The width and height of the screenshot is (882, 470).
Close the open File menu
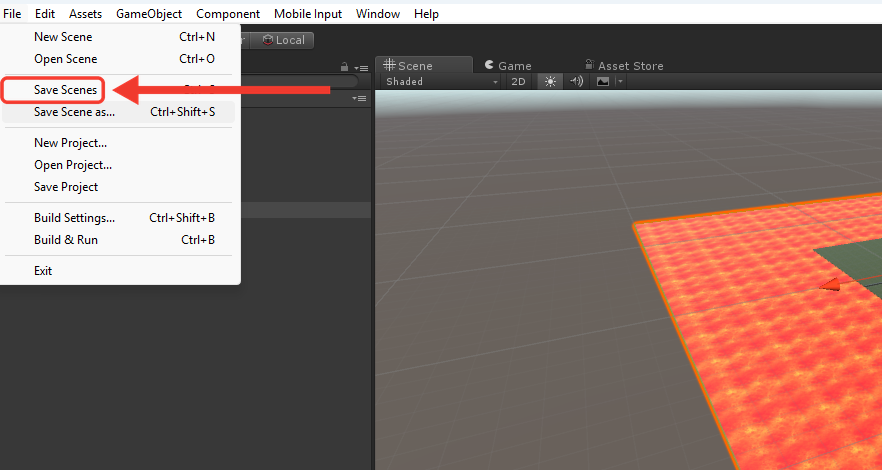[12, 13]
